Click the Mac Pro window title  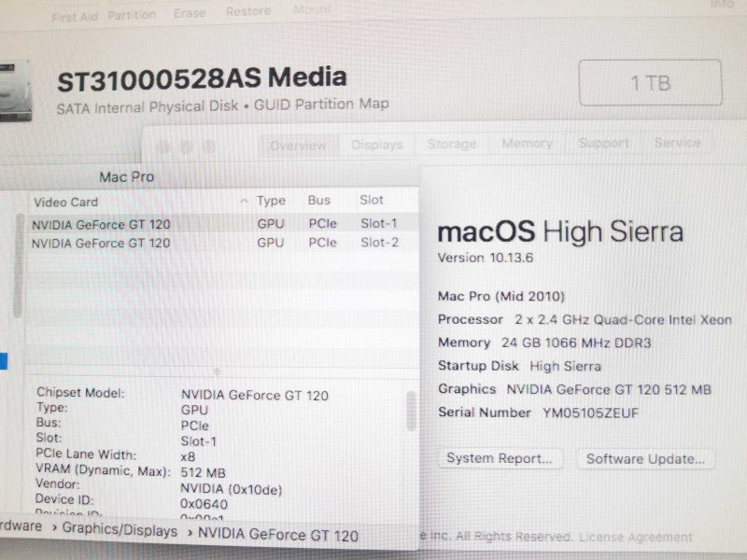coord(126,177)
